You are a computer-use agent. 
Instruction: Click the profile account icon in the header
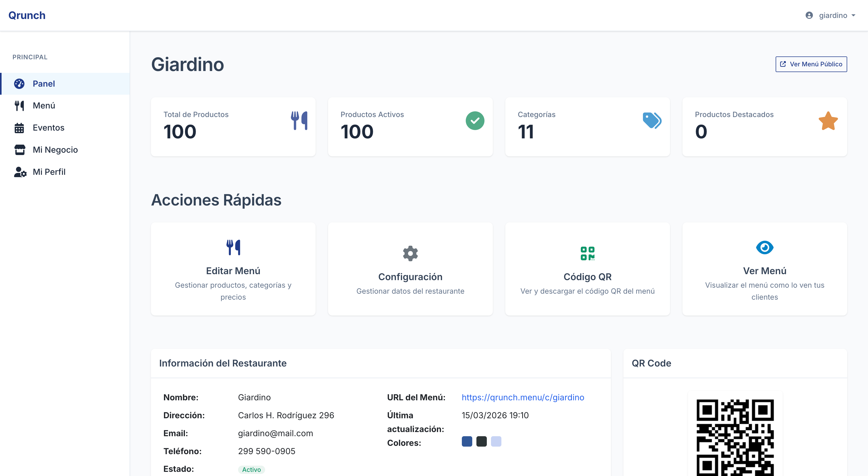809,15
